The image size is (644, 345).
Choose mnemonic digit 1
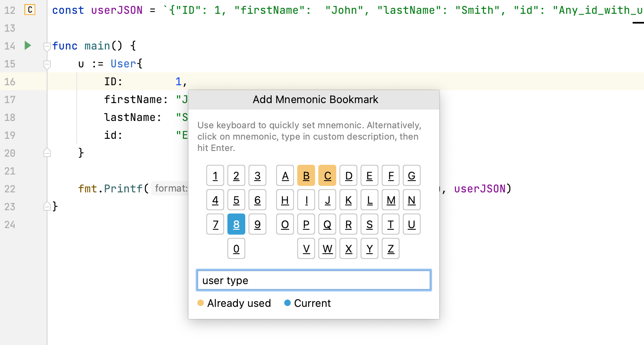pyautogui.click(x=215, y=175)
